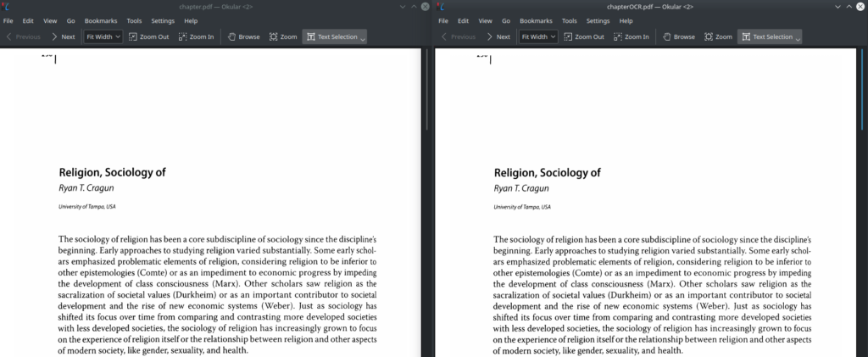
Task: Select Zoom tool in chapter.pdf window
Action: pos(283,37)
